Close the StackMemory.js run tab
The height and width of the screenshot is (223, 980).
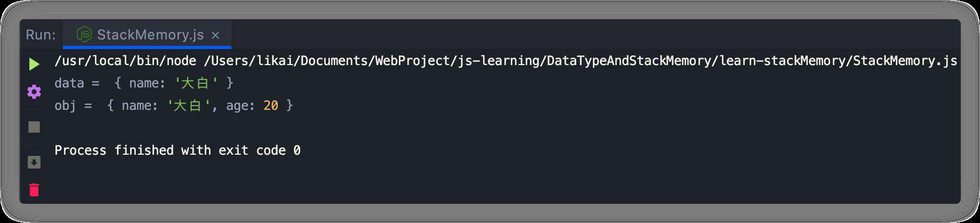click(215, 35)
